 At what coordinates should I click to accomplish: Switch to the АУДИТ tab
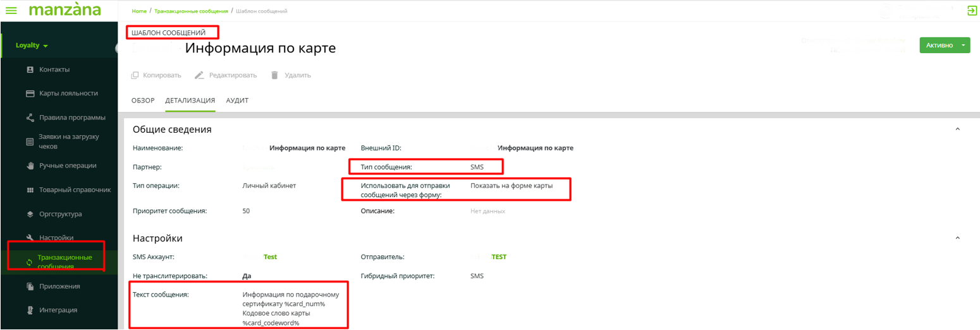[237, 101]
